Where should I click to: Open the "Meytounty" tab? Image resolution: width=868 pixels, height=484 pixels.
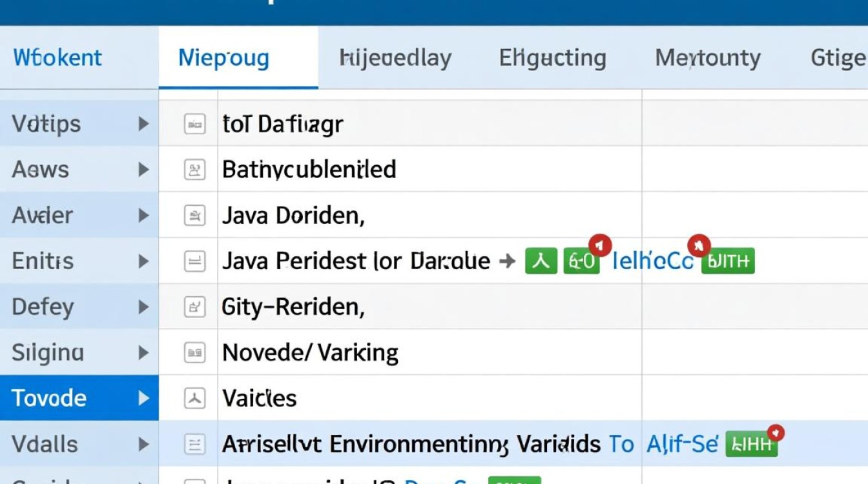[708, 58]
